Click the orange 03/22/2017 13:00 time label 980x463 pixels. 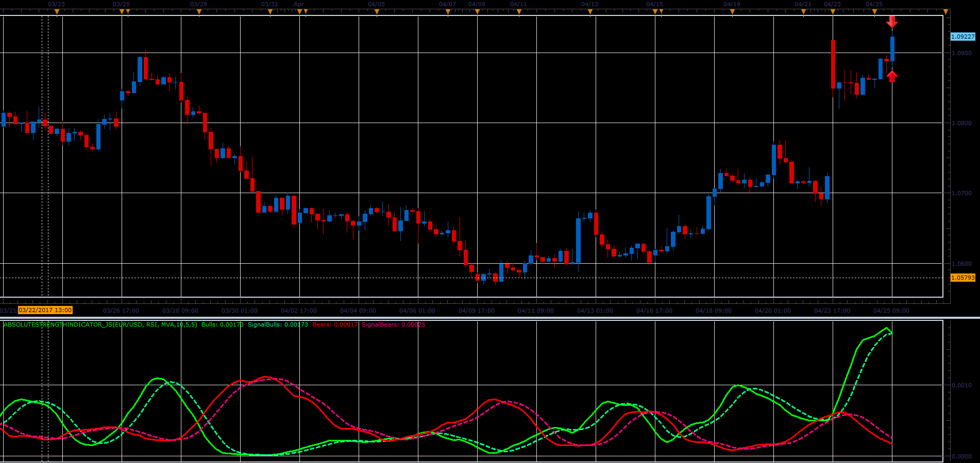click(x=45, y=310)
